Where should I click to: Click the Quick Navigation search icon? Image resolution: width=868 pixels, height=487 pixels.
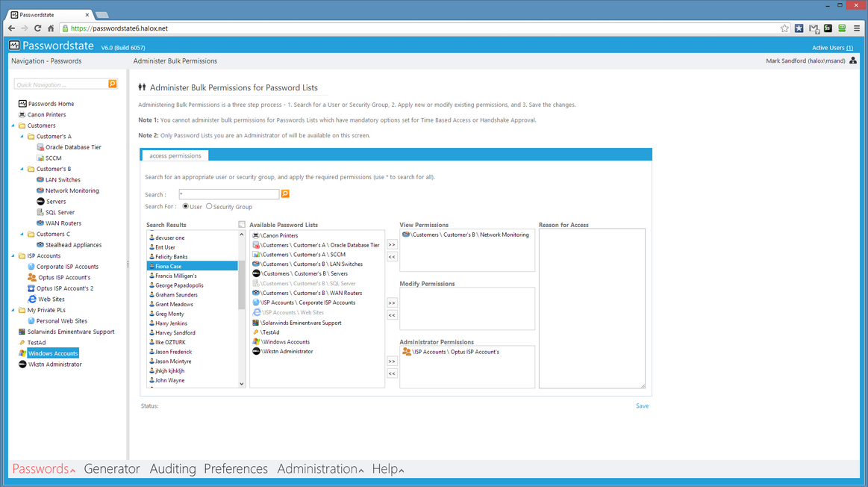point(113,84)
